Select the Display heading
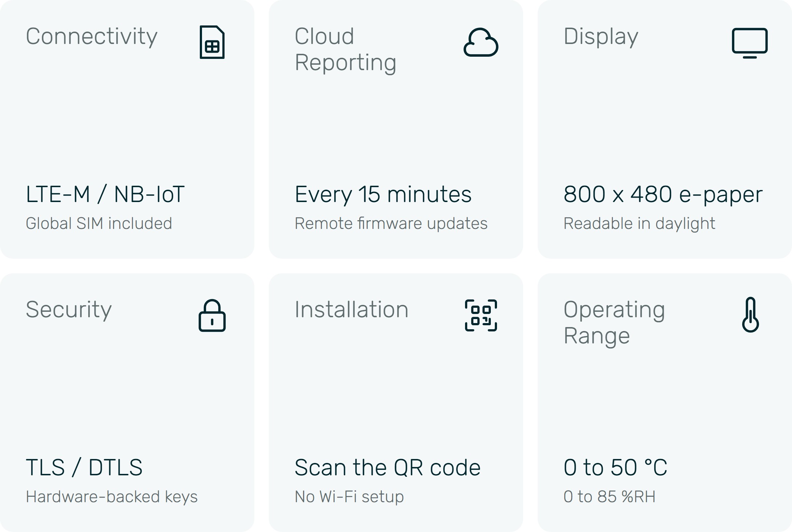The width and height of the screenshot is (792, 532). 601,37
